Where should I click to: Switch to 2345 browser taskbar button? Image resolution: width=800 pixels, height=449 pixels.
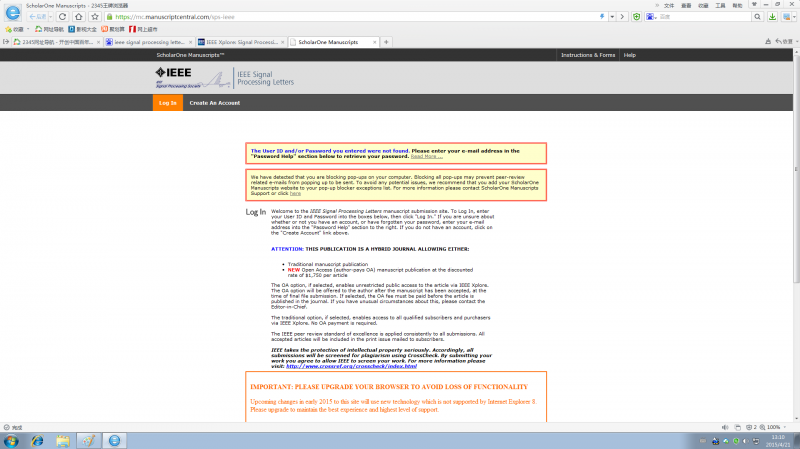tap(114, 441)
